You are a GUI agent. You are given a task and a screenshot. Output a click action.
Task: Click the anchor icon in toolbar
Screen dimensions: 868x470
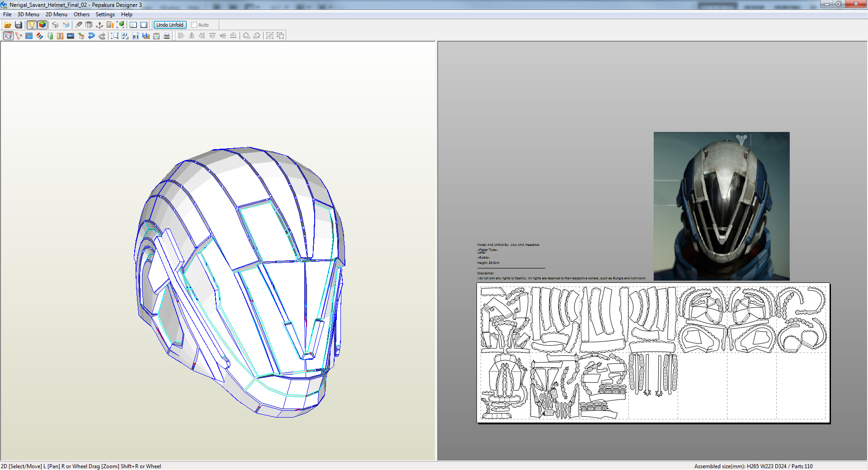point(99,25)
